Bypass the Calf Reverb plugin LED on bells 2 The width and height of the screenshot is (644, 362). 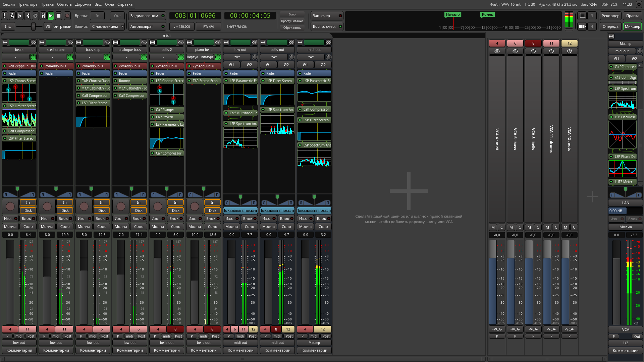tap(152, 117)
